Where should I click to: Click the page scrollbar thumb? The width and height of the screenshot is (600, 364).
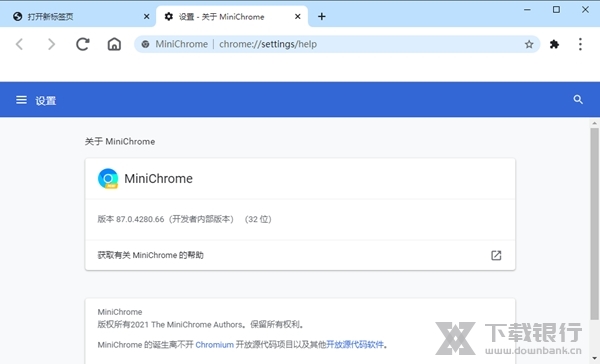pos(594,224)
